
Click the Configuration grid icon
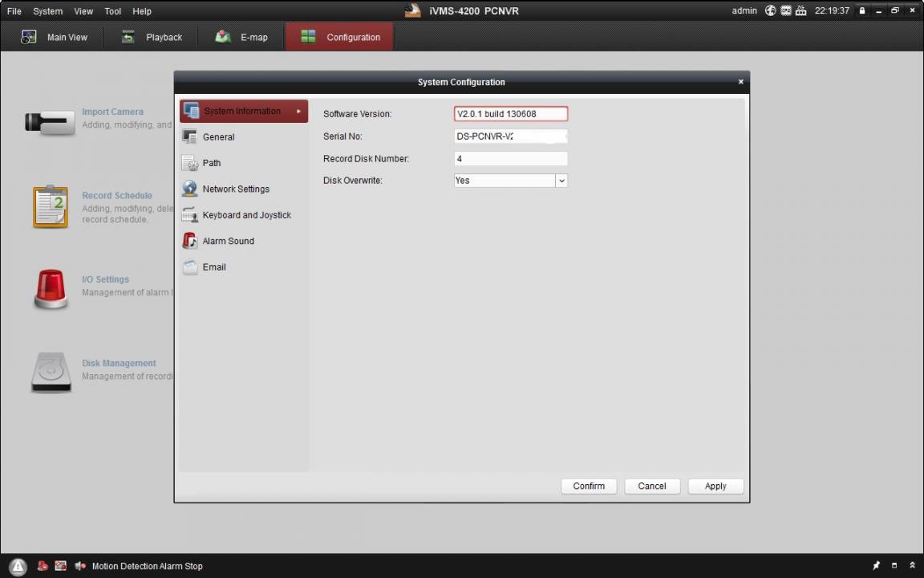point(308,37)
